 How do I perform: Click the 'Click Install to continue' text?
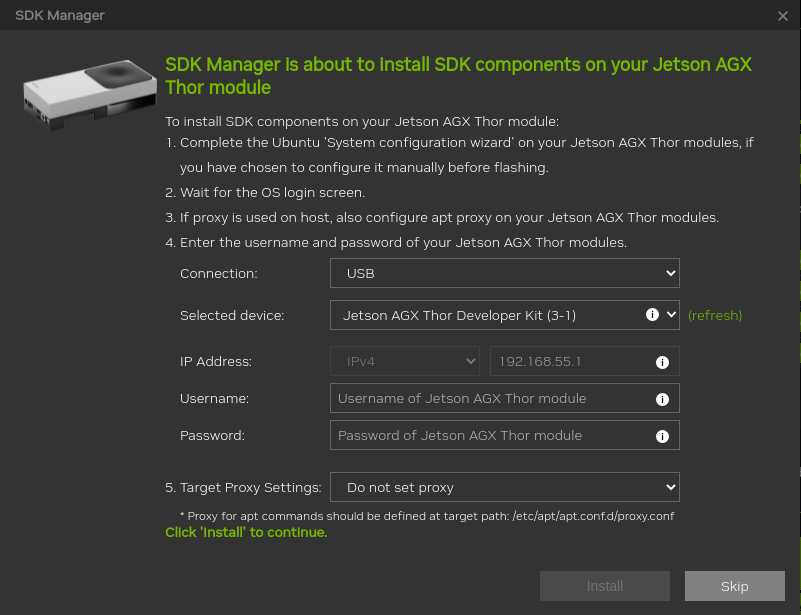tap(246, 532)
